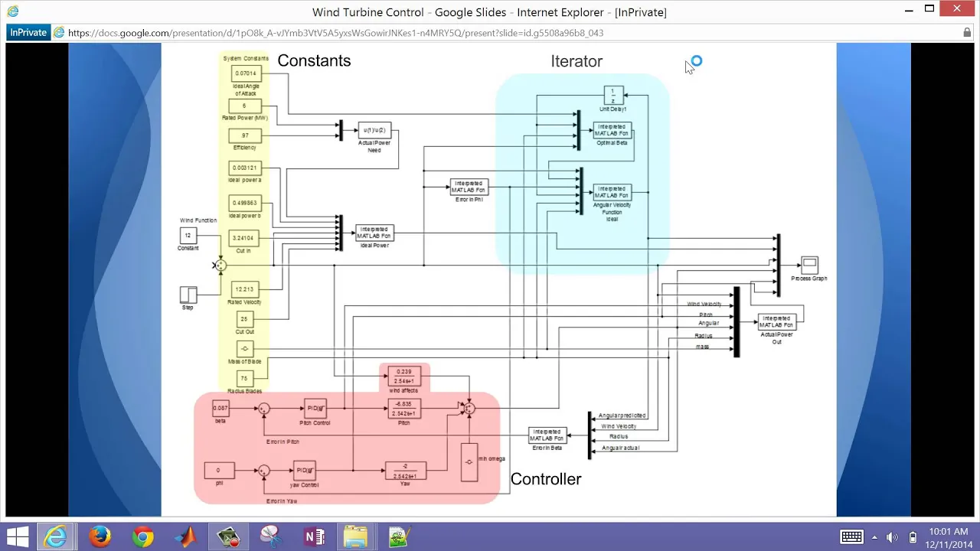Click the page favicon beside the URL

pos(59,33)
